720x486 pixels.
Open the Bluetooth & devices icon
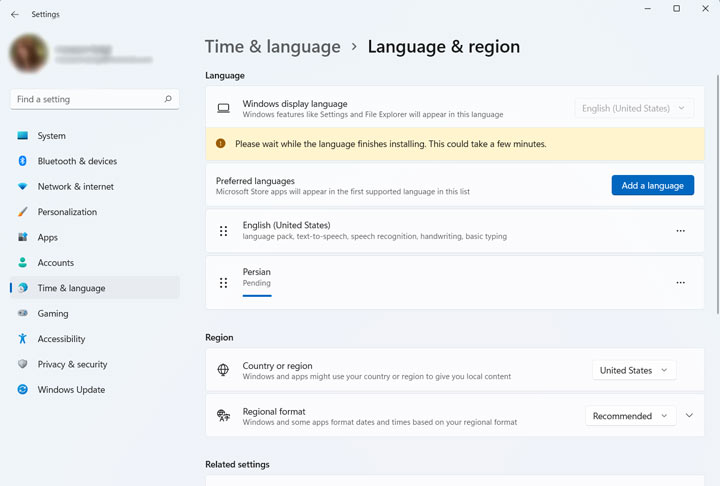click(22, 161)
